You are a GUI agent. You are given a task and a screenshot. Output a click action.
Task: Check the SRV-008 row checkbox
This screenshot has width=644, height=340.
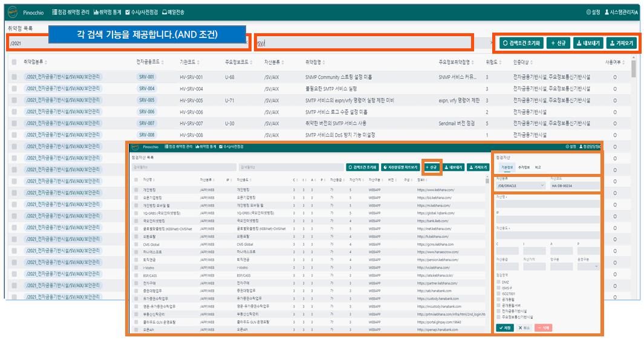(x=14, y=135)
